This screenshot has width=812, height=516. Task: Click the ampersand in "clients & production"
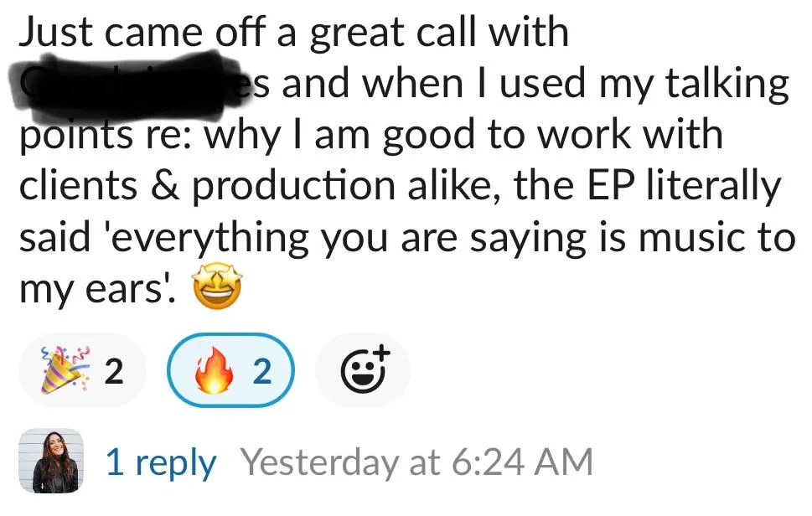pyautogui.click(x=173, y=187)
